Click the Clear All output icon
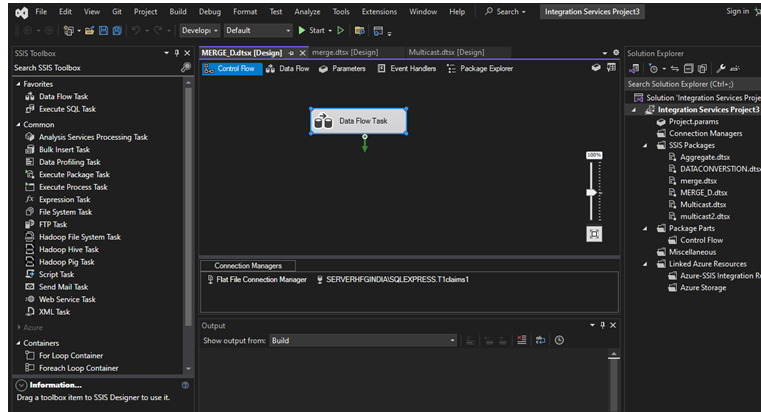Image resolution: width=761 pixels, height=412 pixels. (x=523, y=340)
